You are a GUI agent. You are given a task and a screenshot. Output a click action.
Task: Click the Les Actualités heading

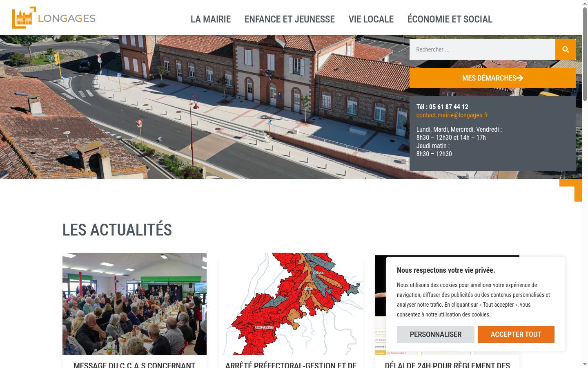[x=117, y=230]
